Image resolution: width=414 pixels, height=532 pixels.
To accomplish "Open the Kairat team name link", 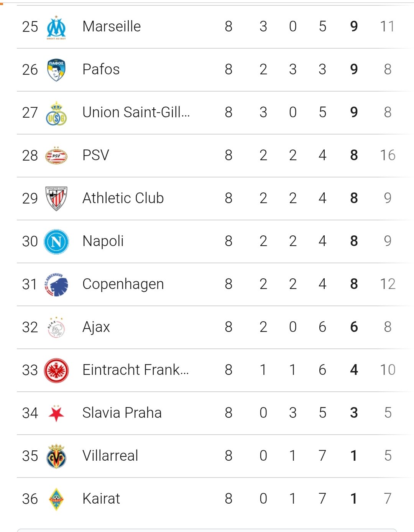I will coord(101,499).
